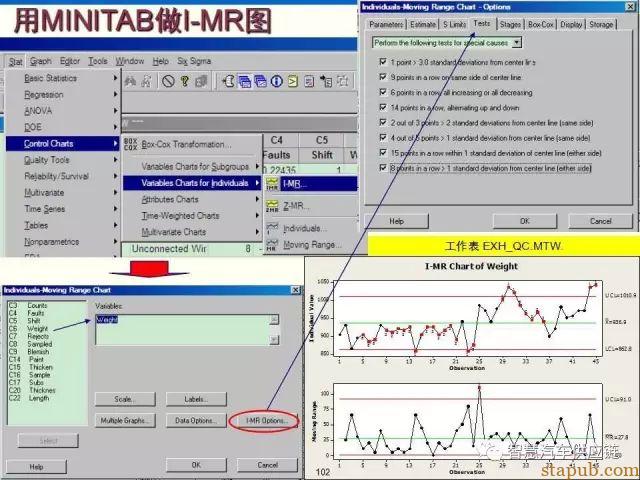
Task: Click the Related Documents arrow icon
Action: click(x=326, y=81)
